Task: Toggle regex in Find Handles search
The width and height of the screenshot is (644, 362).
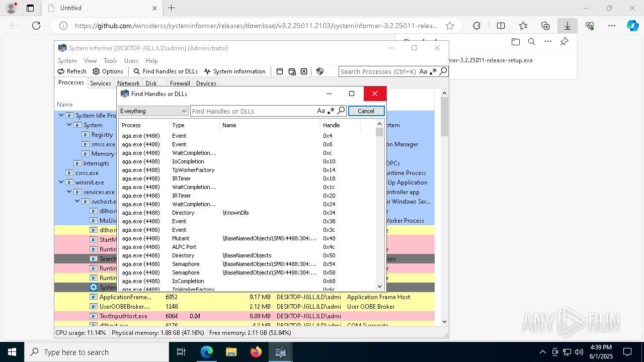Action: pos(331,111)
